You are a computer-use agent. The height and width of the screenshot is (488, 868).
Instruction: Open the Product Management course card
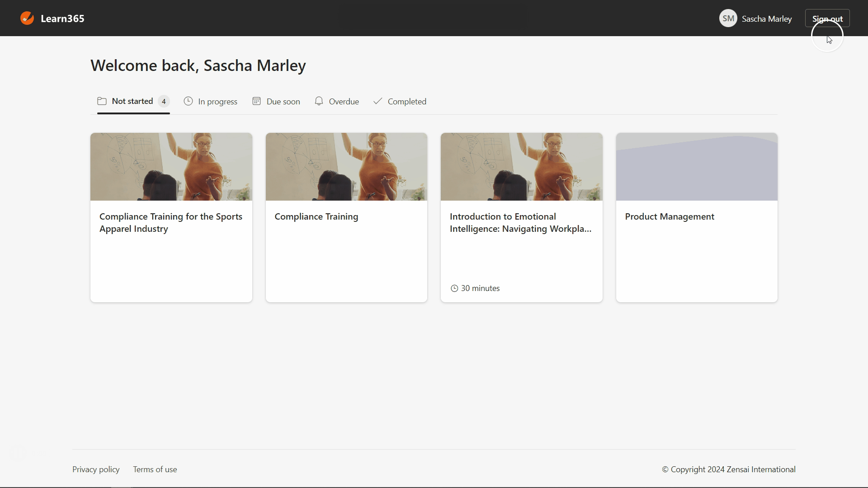(x=696, y=217)
